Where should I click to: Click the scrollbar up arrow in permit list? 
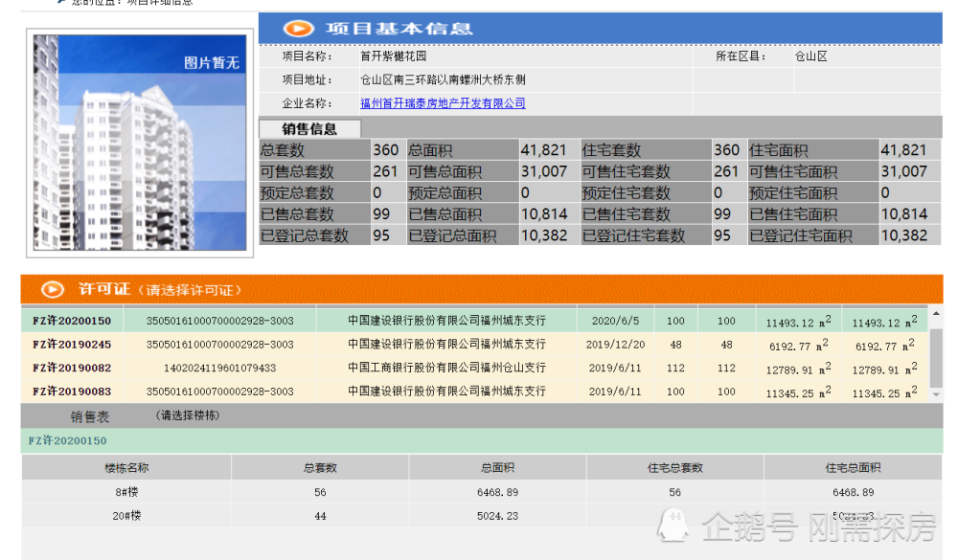pyautogui.click(x=935, y=313)
